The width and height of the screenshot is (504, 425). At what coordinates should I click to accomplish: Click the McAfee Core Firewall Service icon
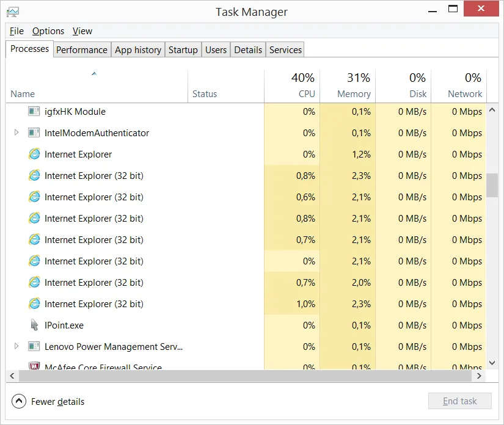pyautogui.click(x=34, y=366)
